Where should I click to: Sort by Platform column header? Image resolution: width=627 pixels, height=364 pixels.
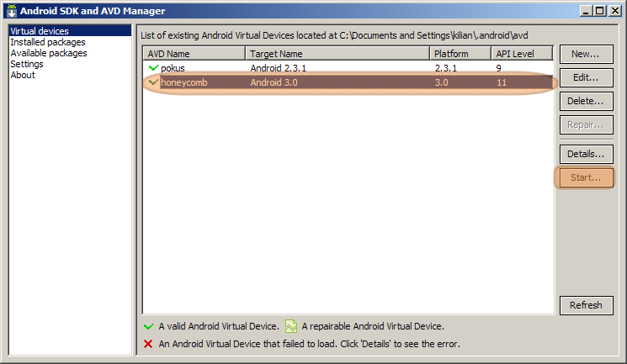[x=460, y=54]
